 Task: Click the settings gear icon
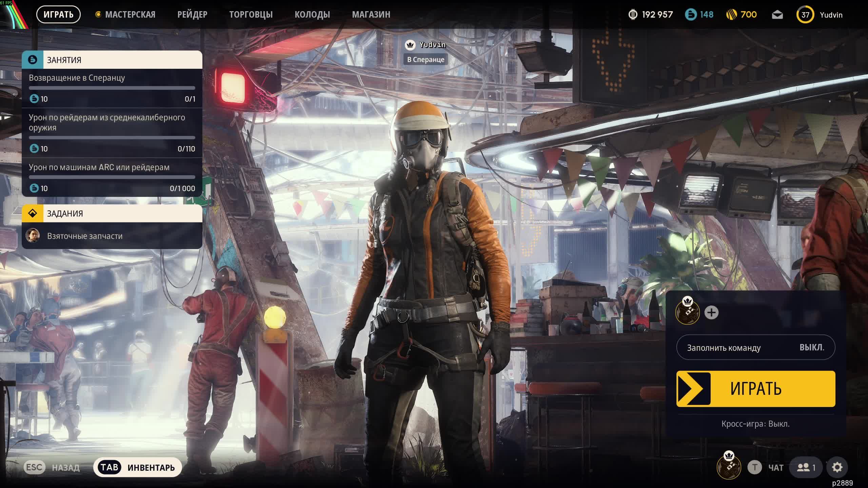tap(837, 467)
